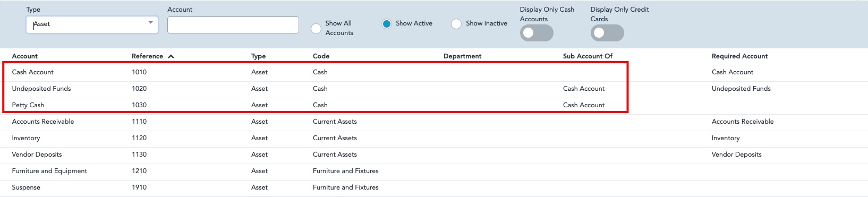This screenshot has width=868, height=197.
Task: Click the Reference column sort arrow
Action: point(171,56)
